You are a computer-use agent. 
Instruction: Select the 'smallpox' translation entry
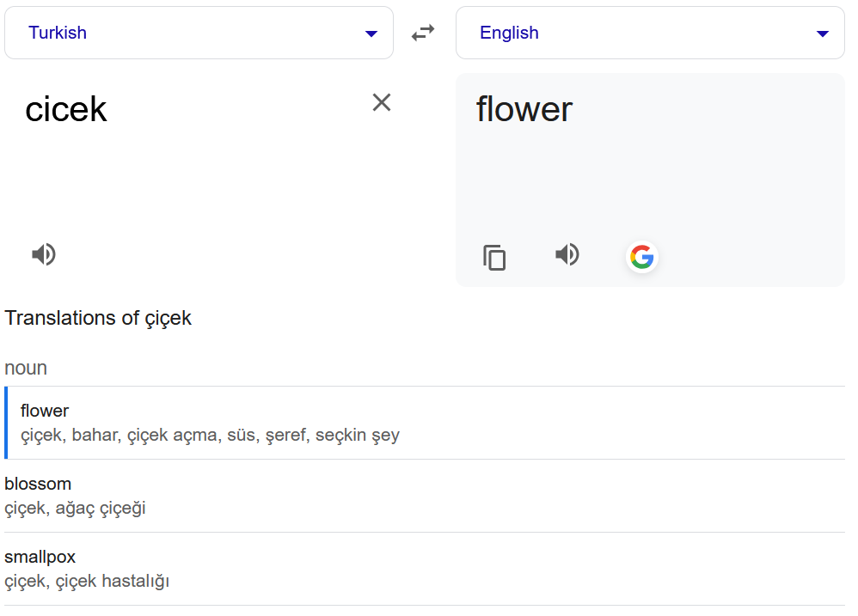coord(40,557)
